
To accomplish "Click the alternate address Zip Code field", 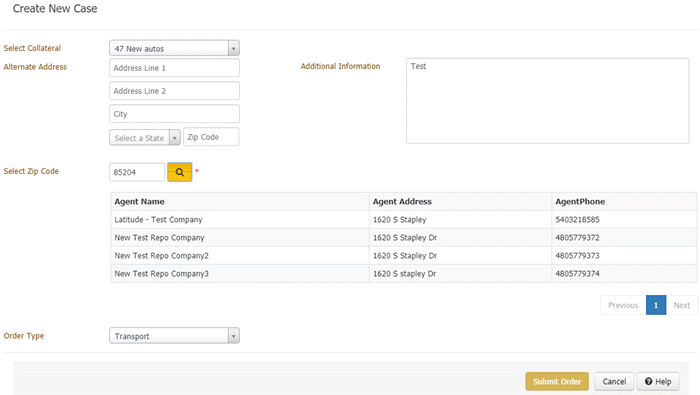I will pos(211,137).
